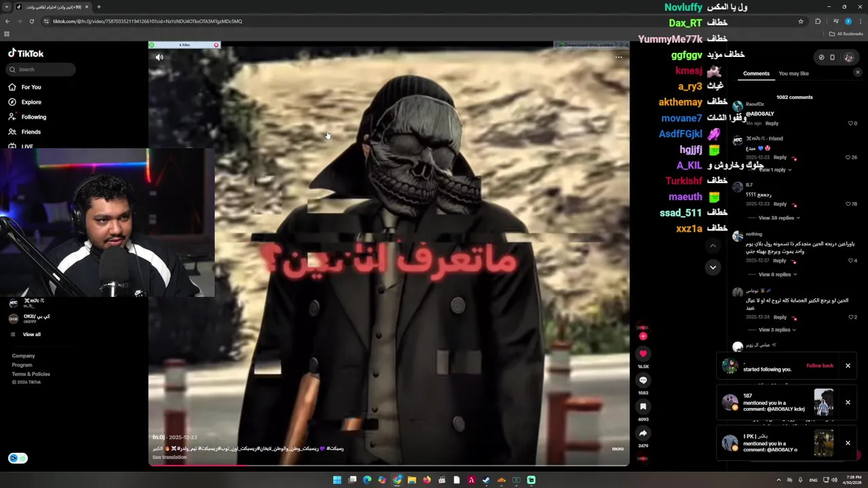This screenshot has width=868, height=488.
Task: Open profile avatar in TikTok header
Action: point(848,58)
